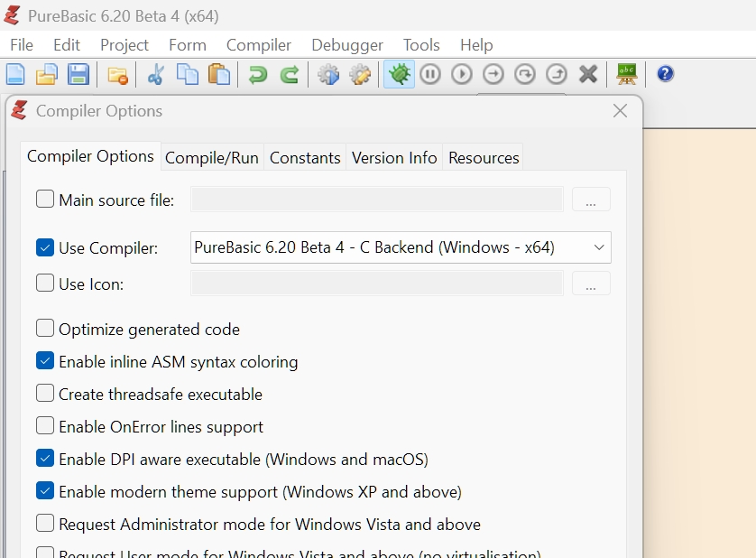Click the Save floppy disk icon
756x558 pixels.
[x=78, y=74]
